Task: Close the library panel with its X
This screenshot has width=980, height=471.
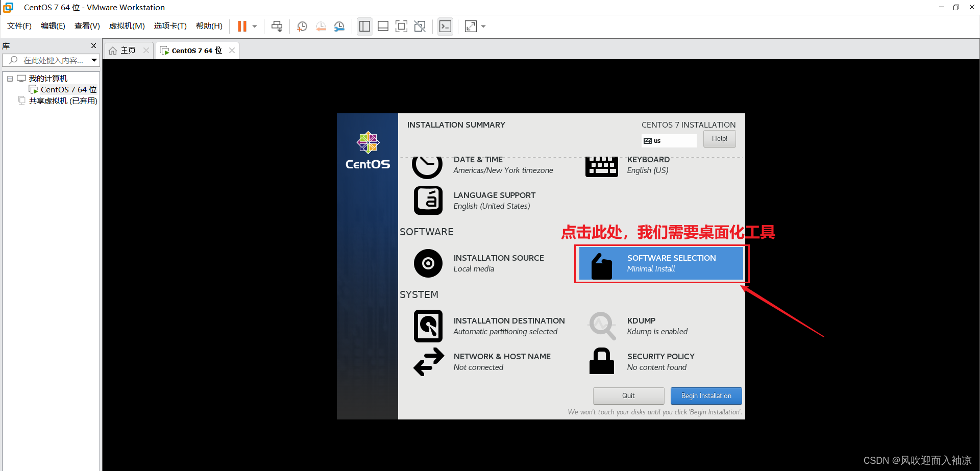Action: pos(93,45)
